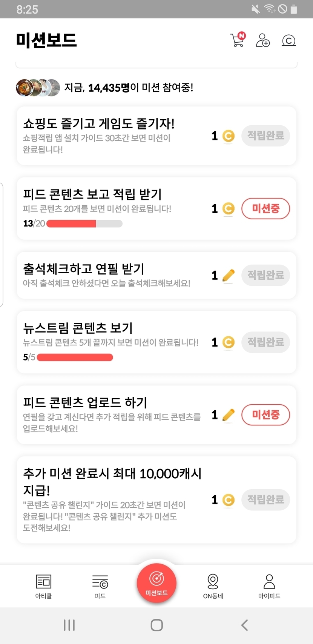Tap the pencil icon for attendance check
313x644 pixels.
pyautogui.click(x=228, y=276)
